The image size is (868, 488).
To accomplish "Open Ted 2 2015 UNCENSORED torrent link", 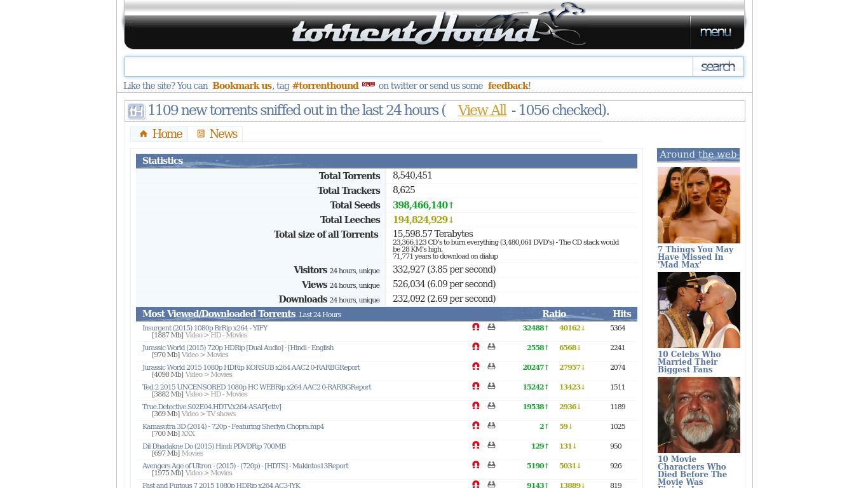I will (x=257, y=387).
